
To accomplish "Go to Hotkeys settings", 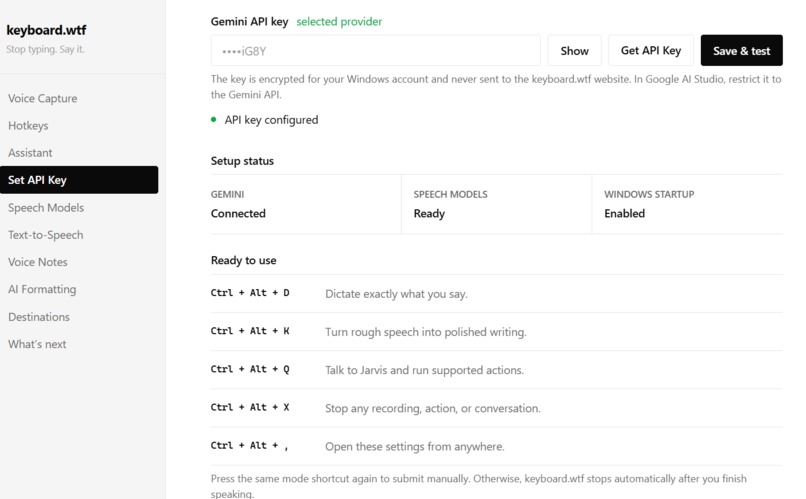I will [x=28, y=125].
